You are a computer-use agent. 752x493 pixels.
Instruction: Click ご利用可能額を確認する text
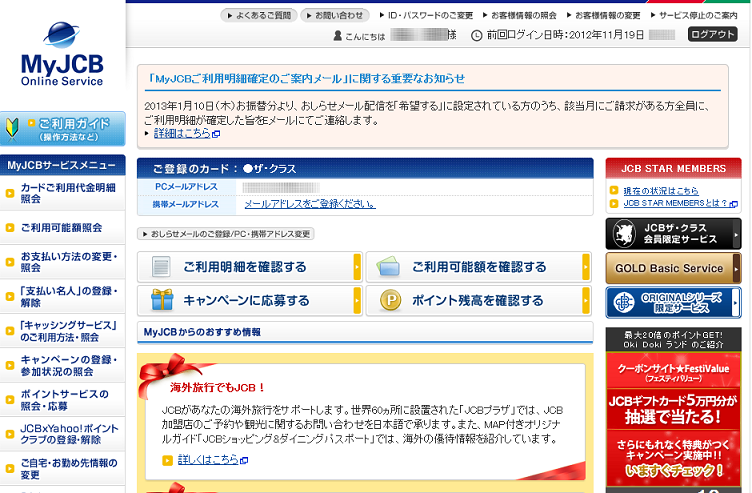click(479, 267)
